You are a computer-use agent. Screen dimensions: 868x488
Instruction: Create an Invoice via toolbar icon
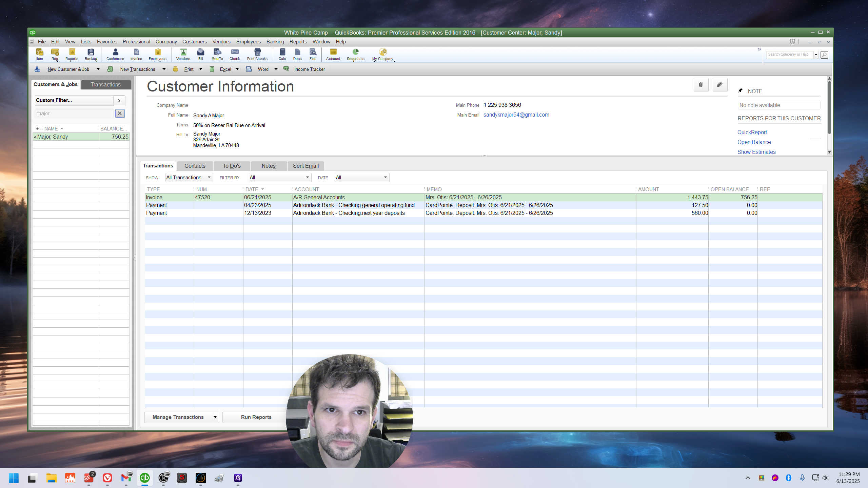(136, 54)
